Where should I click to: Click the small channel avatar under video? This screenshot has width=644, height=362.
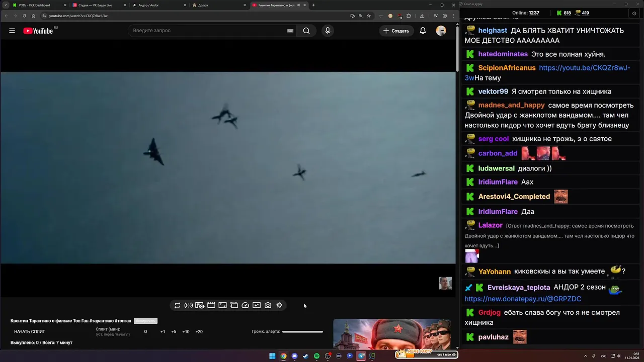[x=445, y=283]
